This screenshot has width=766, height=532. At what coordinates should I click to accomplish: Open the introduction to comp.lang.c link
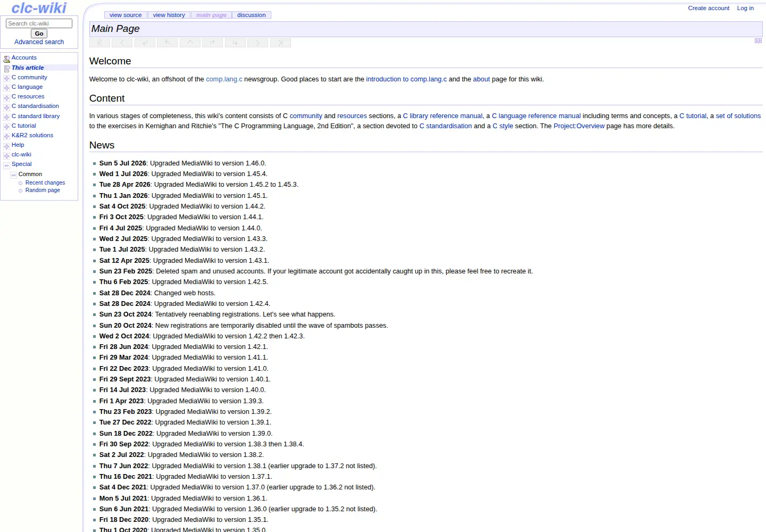coord(406,79)
